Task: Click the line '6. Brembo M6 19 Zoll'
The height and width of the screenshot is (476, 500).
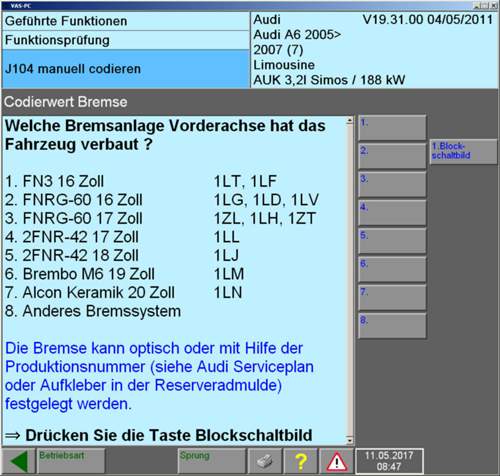Action: [80, 274]
